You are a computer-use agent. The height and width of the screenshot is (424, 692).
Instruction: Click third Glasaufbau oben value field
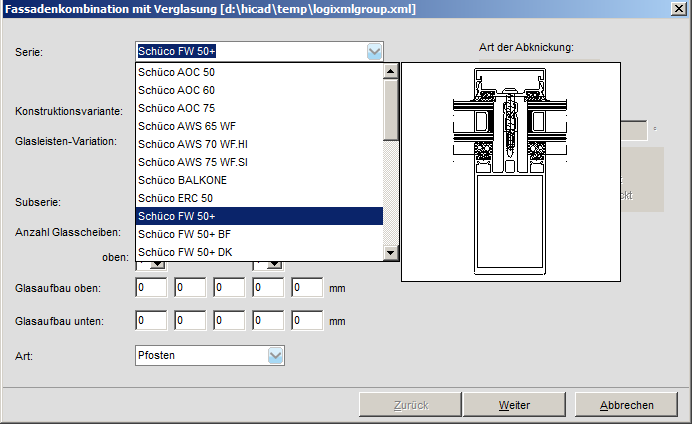click(x=229, y=288)
